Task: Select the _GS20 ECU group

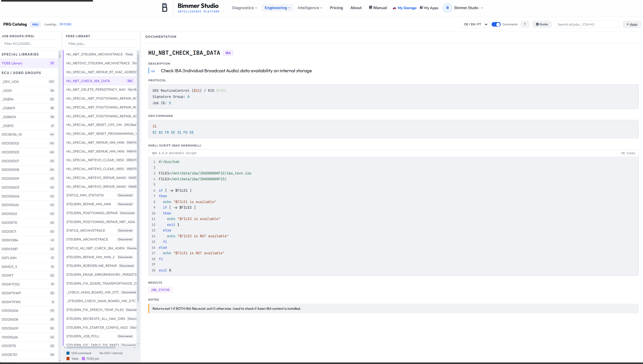Action: tap(29, 90)
